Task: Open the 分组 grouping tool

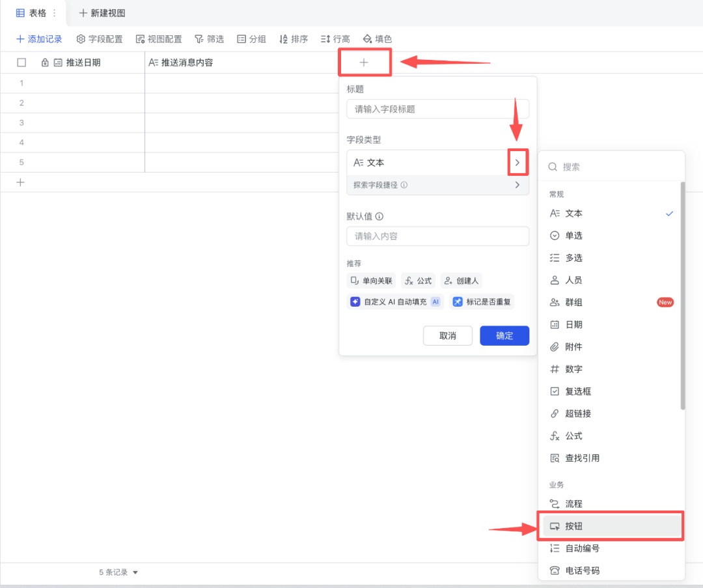Action: tap(251, 39)
